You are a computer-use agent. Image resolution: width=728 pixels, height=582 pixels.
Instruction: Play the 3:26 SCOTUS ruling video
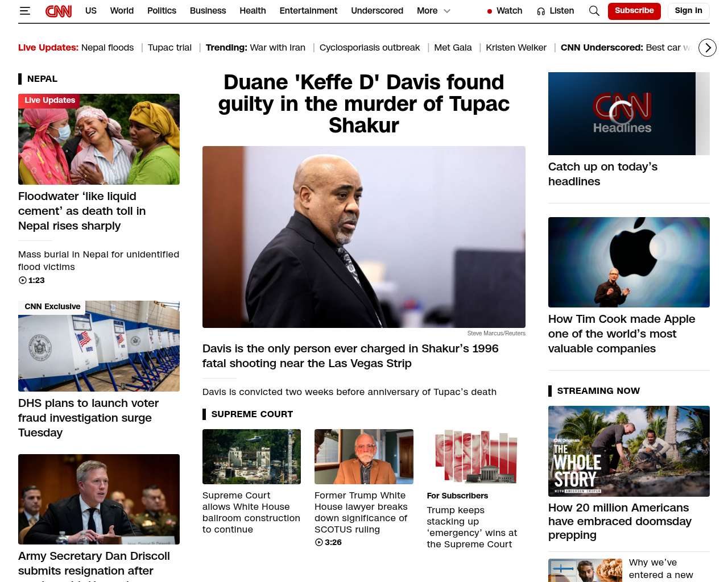pyautogui.click(x=319, y=542)
